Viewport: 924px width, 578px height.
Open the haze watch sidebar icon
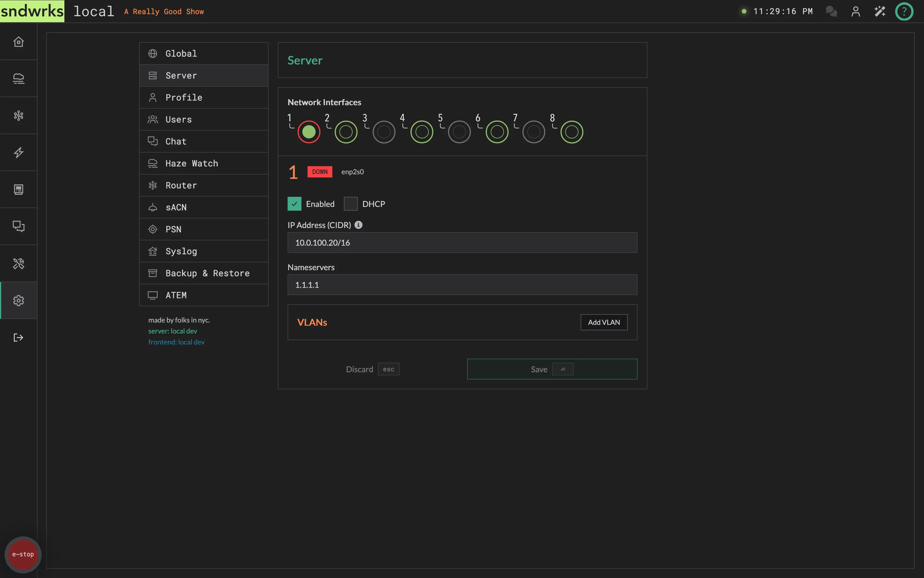coord(18,78)
